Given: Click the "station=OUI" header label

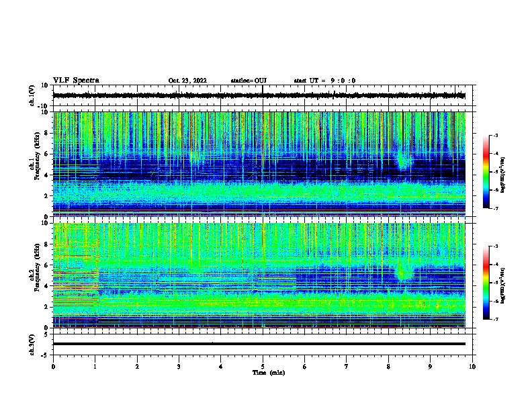Looking at the screenshot, I should click(249, 81).
